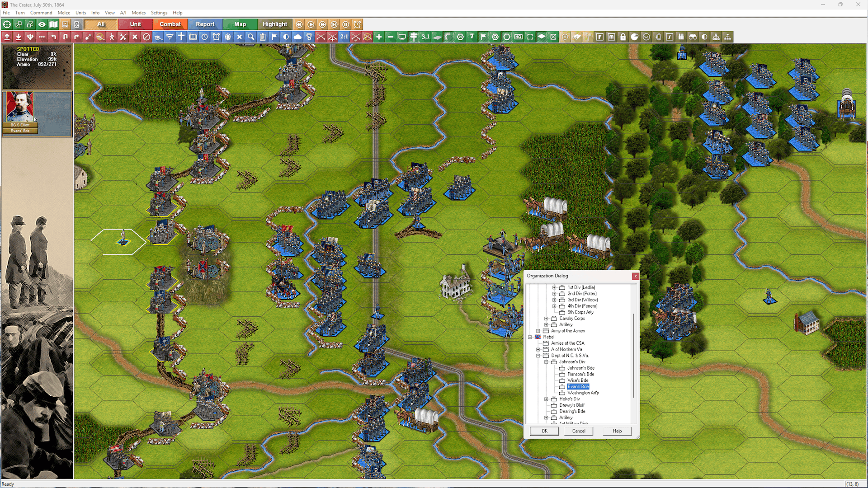Open the Melee menu

click(63, 13)
